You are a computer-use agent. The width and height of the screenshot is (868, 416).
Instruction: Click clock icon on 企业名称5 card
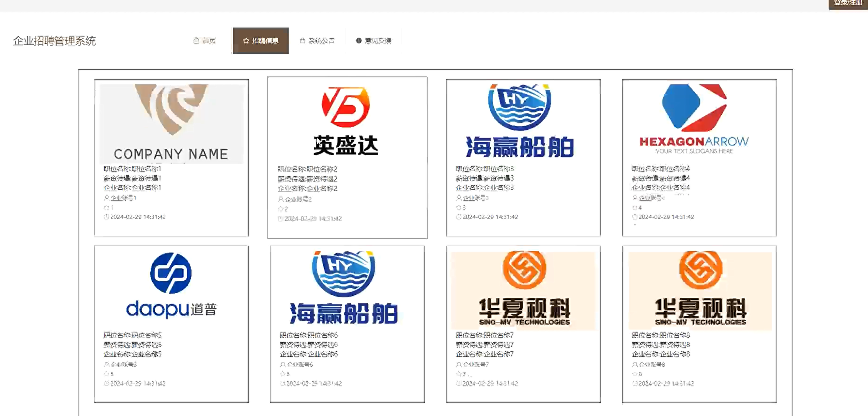tap(107, 383)
